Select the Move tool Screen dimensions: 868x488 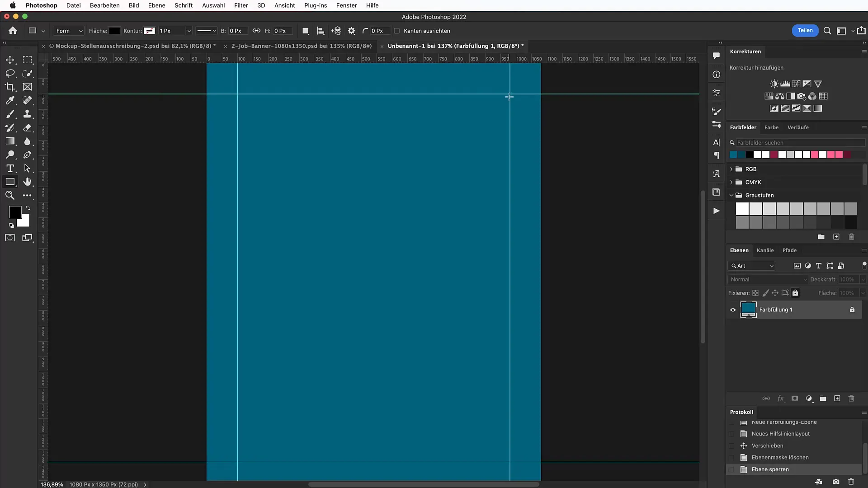[x=10, y=60]
